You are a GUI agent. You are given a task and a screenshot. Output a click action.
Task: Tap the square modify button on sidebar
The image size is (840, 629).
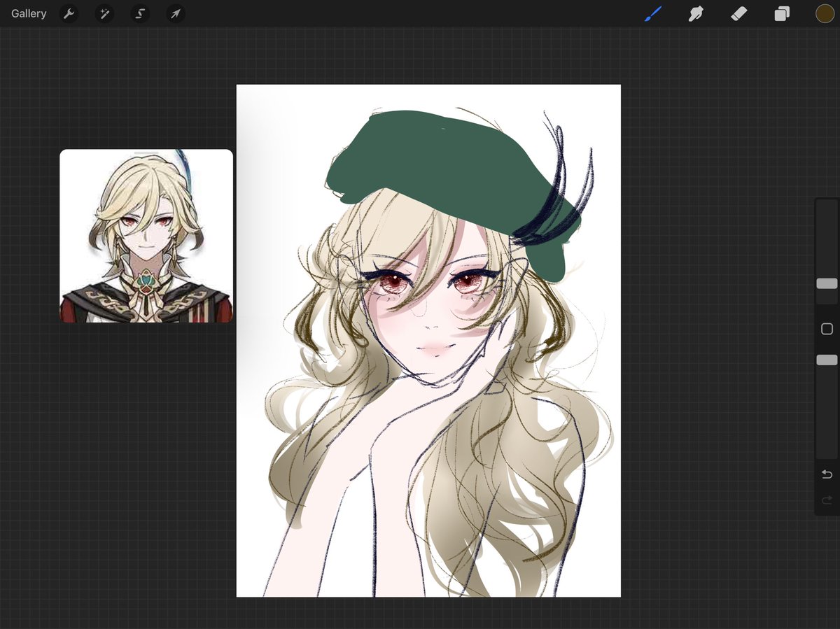click(827, 329)
